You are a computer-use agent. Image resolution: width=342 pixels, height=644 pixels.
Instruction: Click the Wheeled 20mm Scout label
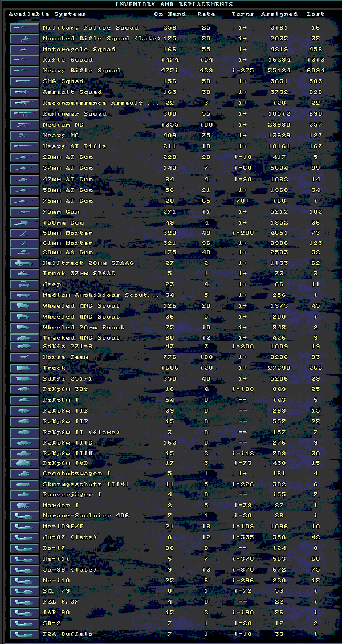84,327
